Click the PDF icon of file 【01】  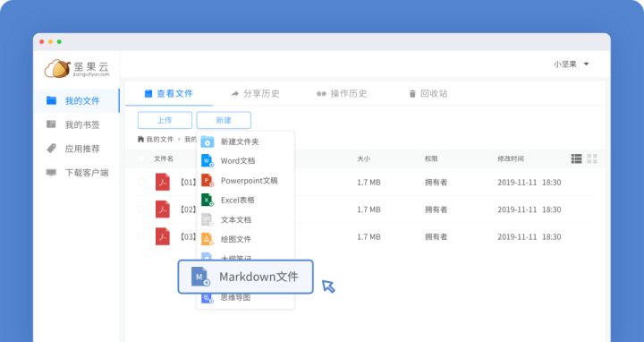click(163, 182)
